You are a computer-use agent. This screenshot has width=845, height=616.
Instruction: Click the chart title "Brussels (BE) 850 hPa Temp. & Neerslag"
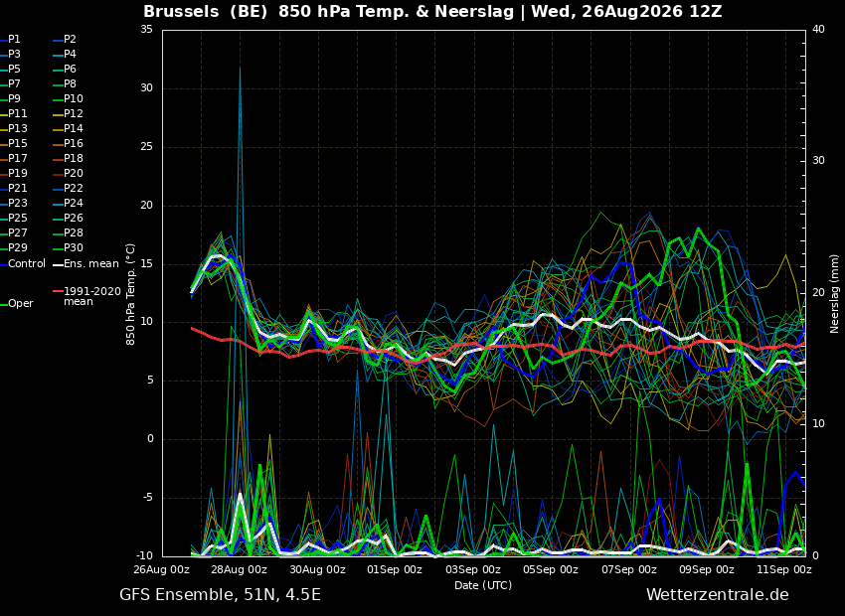[329, 11]
